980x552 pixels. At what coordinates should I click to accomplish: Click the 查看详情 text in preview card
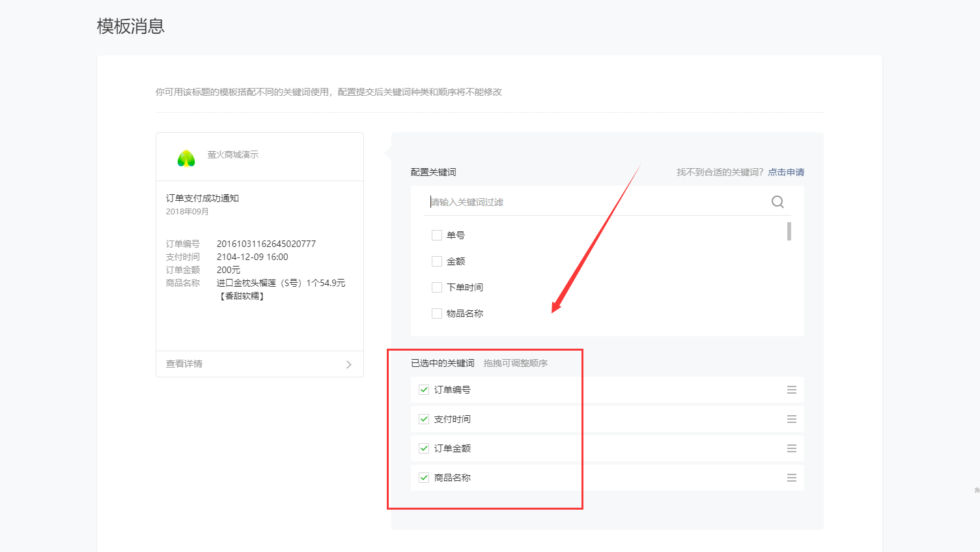(x=184, y=364)
